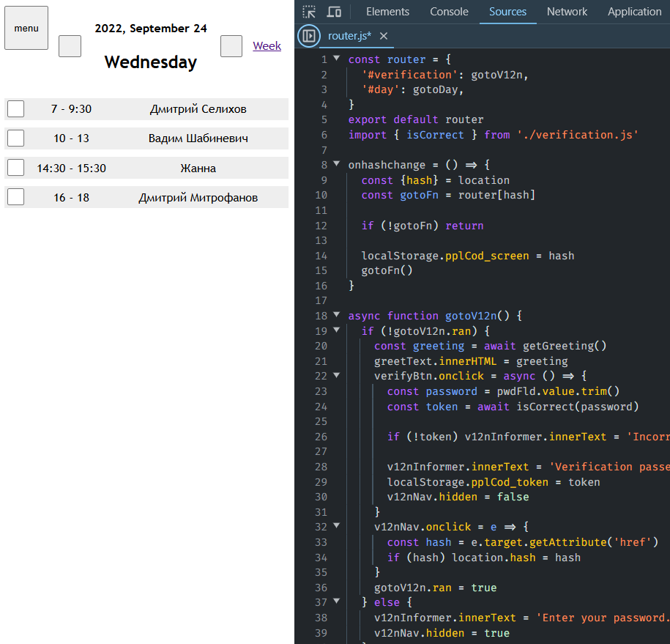Click the 2022, September 24 date text
670x644 pixels.
tap(150, 29)
